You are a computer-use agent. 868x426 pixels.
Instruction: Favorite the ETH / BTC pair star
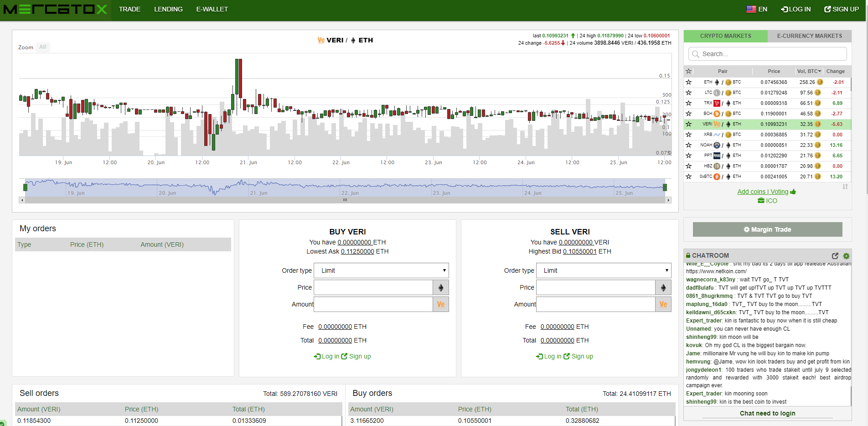tap(689, 82)
